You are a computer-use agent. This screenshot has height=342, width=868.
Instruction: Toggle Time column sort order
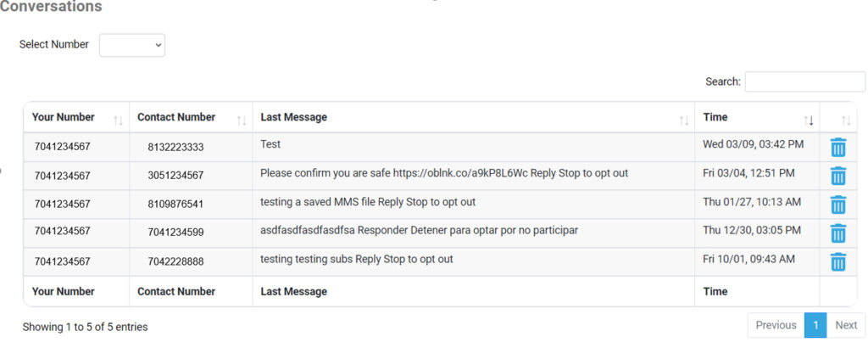(x=809, y=121)
